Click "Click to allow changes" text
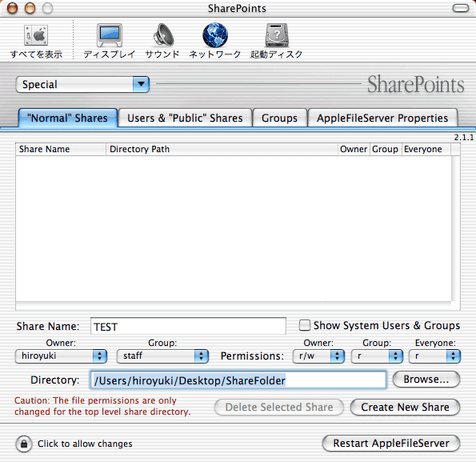This screenshot has width=476, height=462. point(85,444)
